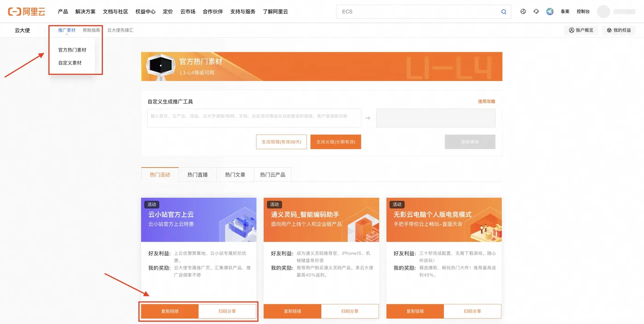Open the globe language icon
Viewport: 644px width, 324px height.
(523, 12)
